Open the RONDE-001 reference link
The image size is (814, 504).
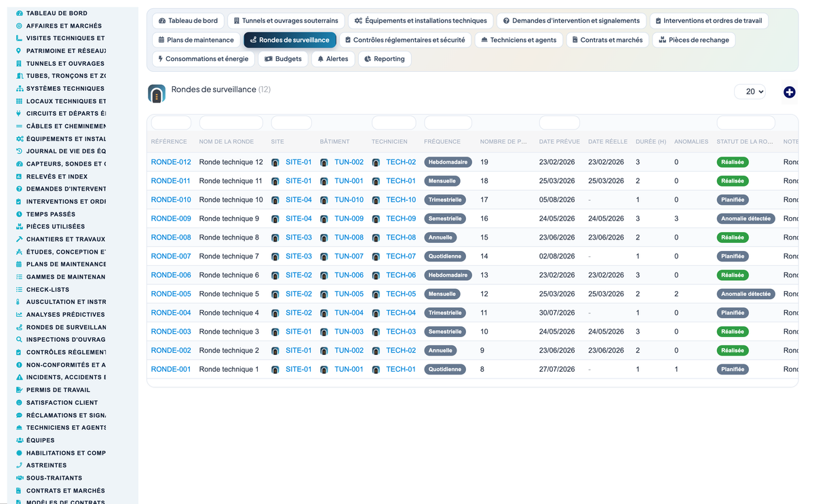click(171, 369)
